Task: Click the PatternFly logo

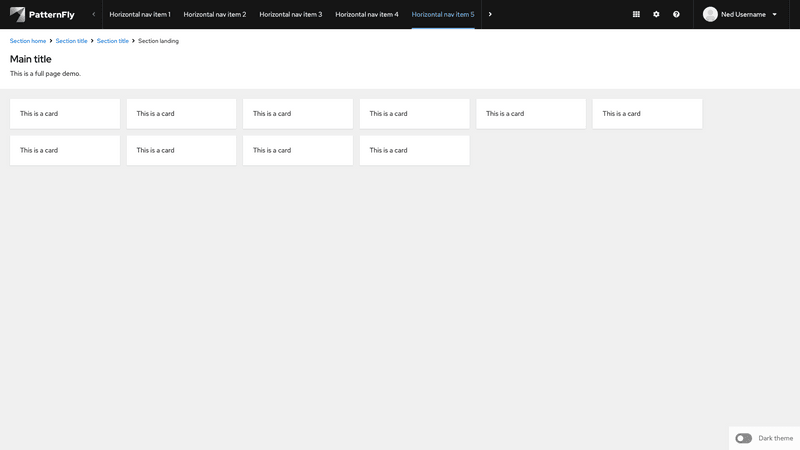Action: [42, 14]
